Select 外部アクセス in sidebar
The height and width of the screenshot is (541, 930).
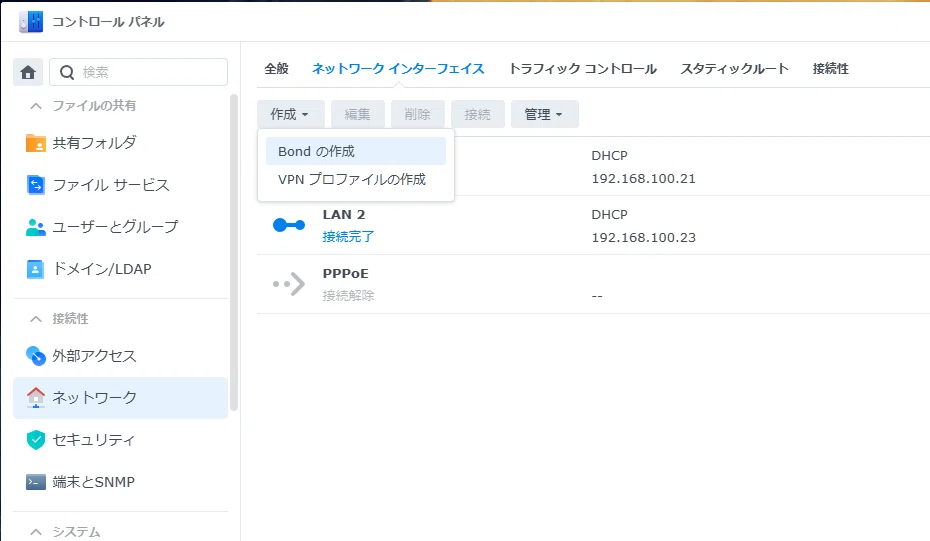point(120,356)
